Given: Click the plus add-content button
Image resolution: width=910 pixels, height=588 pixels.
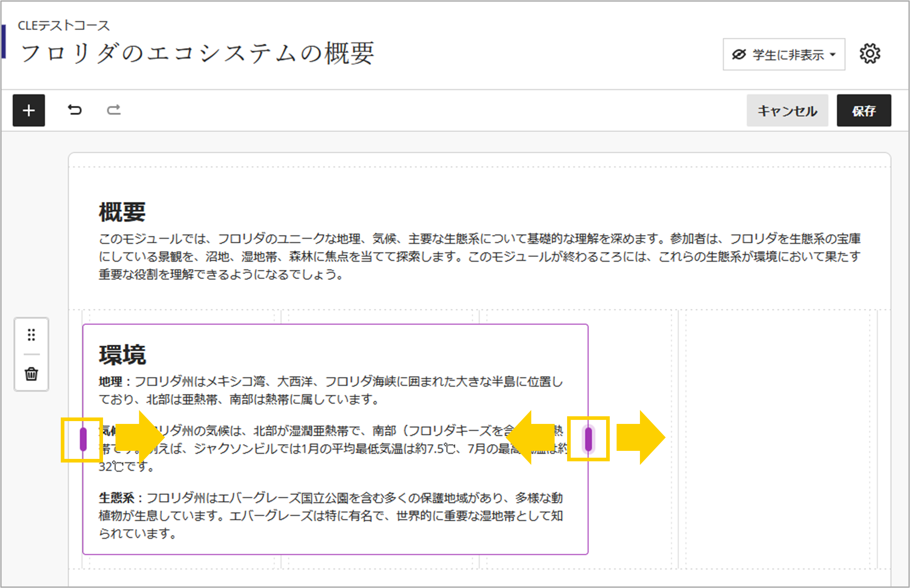Looking at the screenshot, I should (29, 111).
